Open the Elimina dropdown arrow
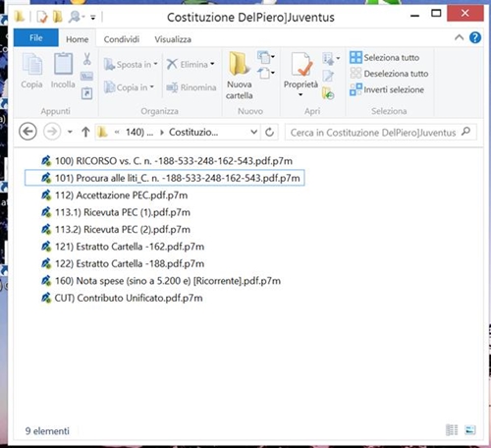This screenshot has width=491, height=448. pos(212,64)
